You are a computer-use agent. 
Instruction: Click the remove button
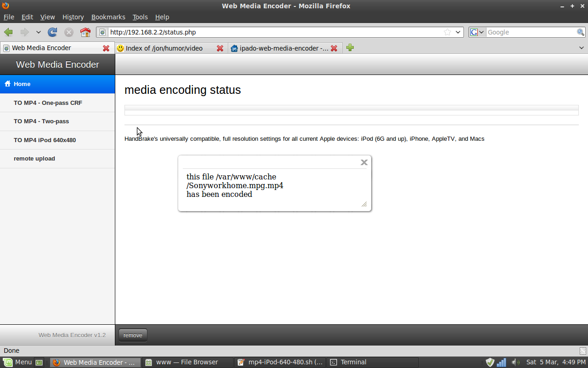[133, 335]
